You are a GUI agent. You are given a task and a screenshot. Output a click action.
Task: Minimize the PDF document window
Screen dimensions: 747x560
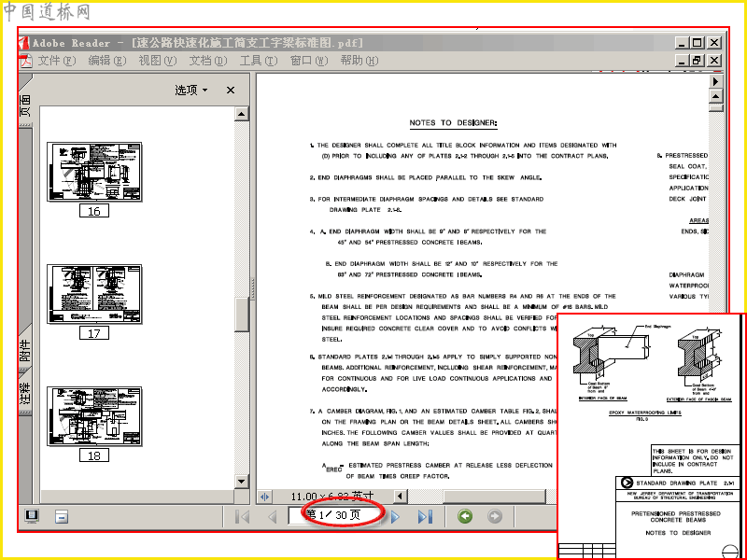683,61
